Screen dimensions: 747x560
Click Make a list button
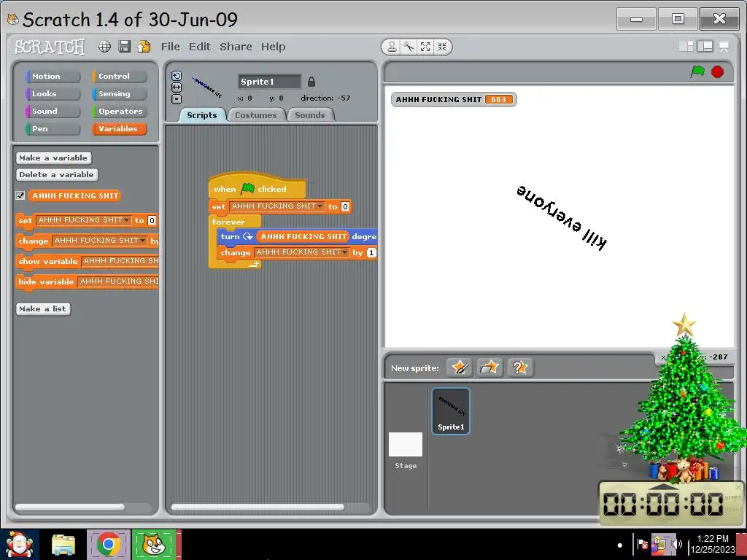click(x=43, y=308)
